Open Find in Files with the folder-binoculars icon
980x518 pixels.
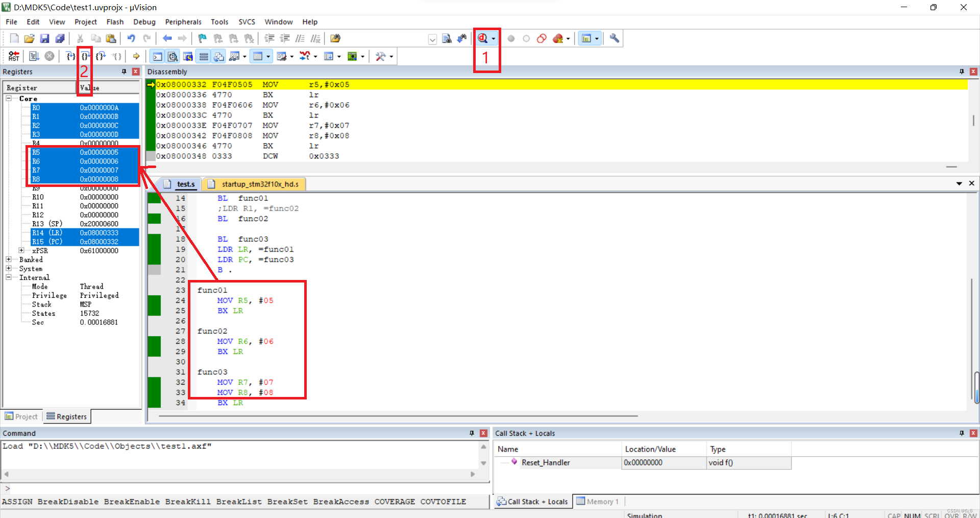coord(335,38)
